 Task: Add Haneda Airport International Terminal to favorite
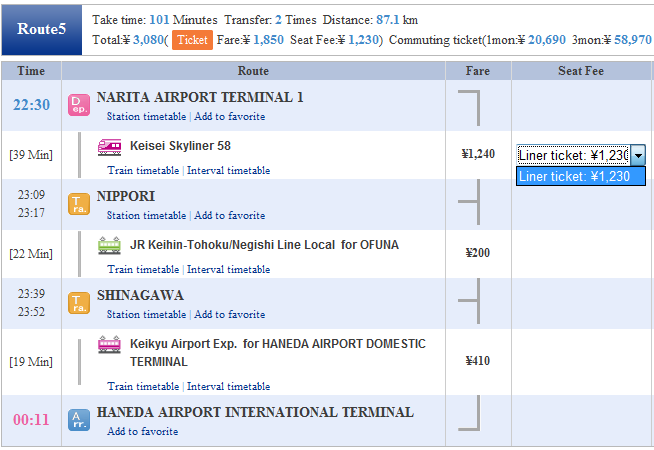click(x=143, y=432)
